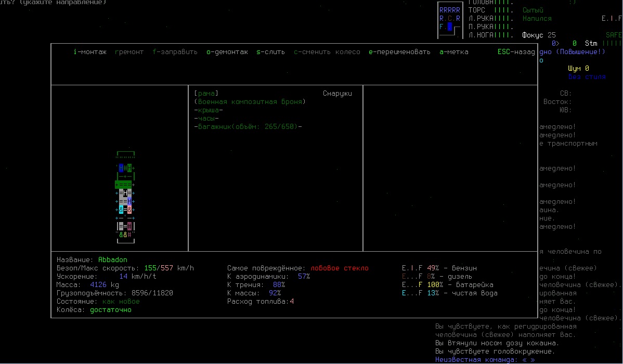Click condition value как новое
623x364 pixels.
pyautogui.click(x=121, y=302)
